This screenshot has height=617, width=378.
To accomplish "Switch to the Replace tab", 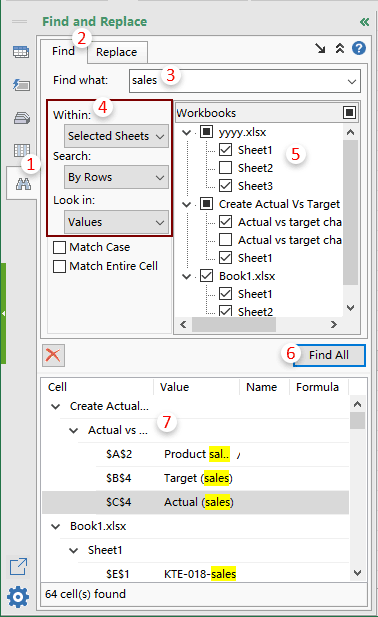I will 117,52.
